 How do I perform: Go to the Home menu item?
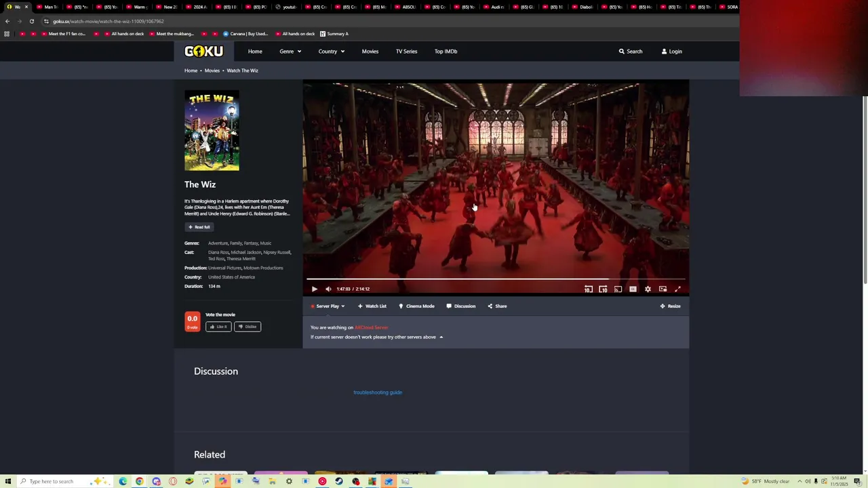(255, 51)
